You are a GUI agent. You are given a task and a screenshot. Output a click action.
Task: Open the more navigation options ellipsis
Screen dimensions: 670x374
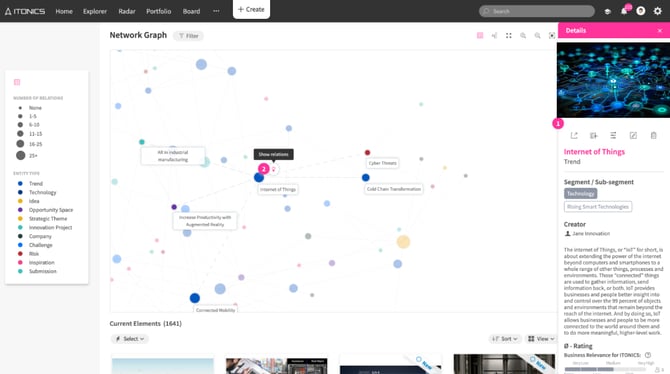point(216,11)
